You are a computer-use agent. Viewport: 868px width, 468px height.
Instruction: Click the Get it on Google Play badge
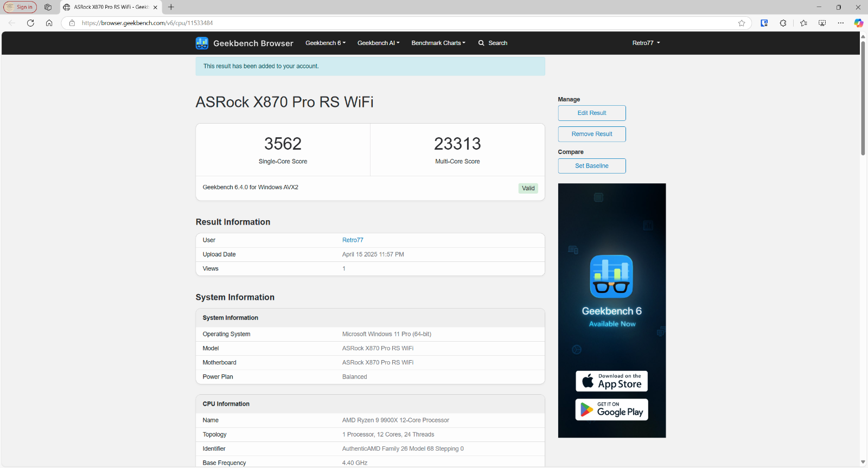pos(611,409)
